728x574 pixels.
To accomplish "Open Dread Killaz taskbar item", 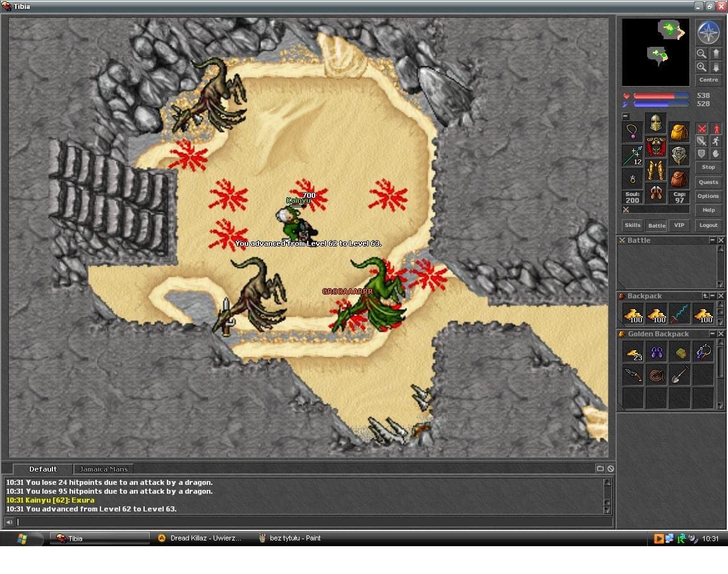I will click(x=200, y=538).
